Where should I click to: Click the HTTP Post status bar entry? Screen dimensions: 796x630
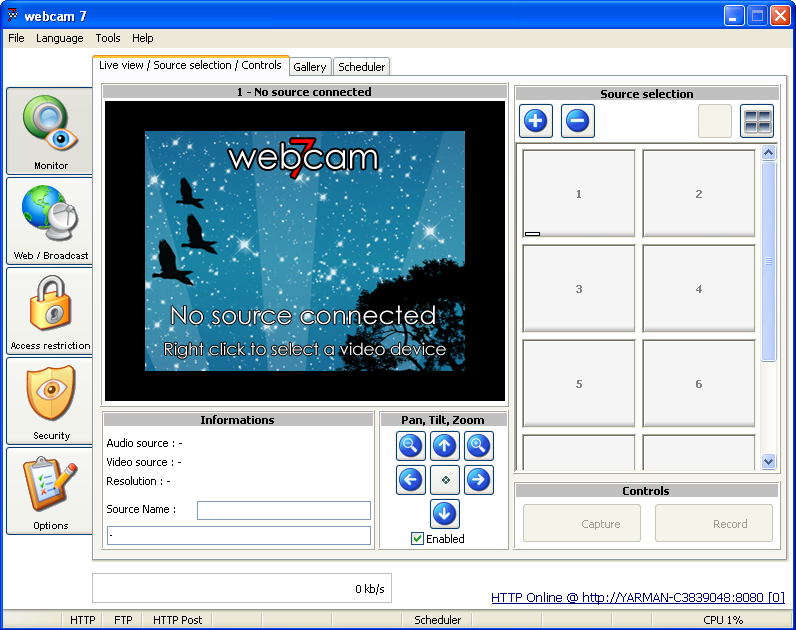177,620
